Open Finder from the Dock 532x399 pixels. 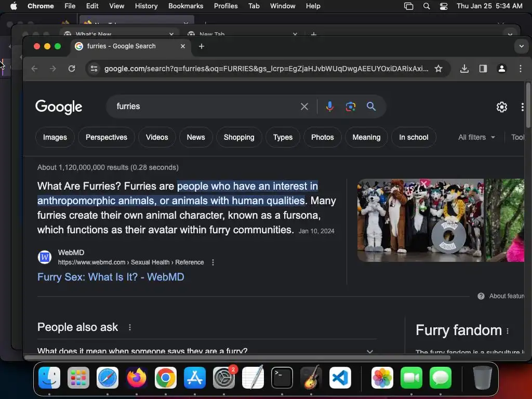click(49, 378)
